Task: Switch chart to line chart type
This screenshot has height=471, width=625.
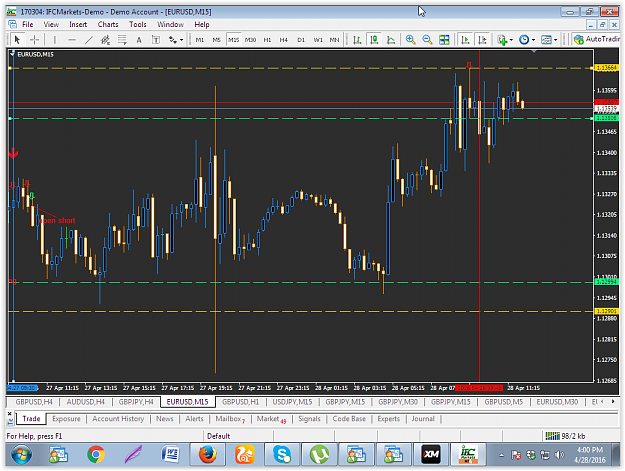Action: [391, 40]
